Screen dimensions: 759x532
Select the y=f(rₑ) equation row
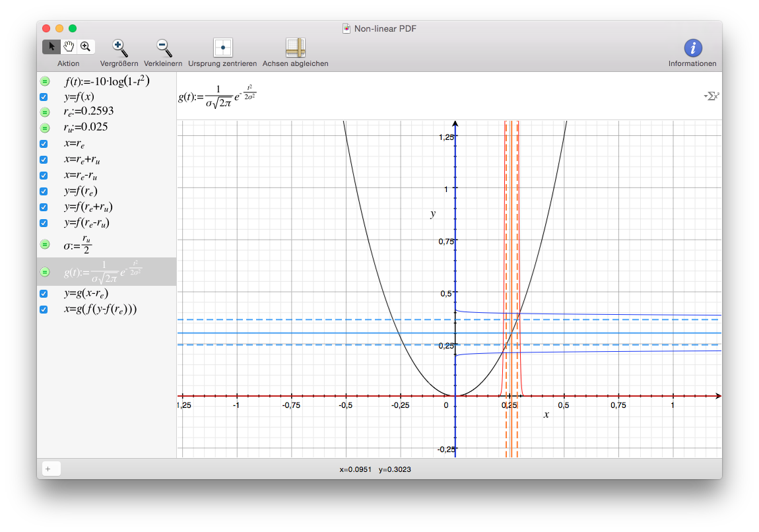point(106,191)
